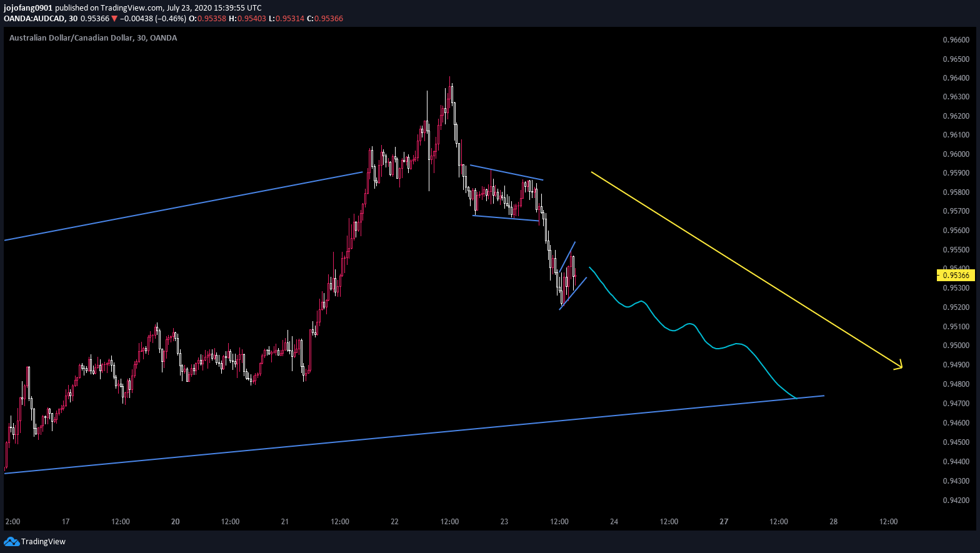Select the cyan projected price path curve
This screenshot has width=980, height=553.
[694, 325]
